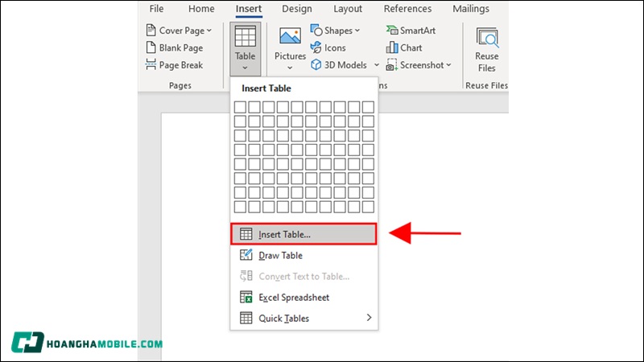Open the File tab

coord(156,9)
